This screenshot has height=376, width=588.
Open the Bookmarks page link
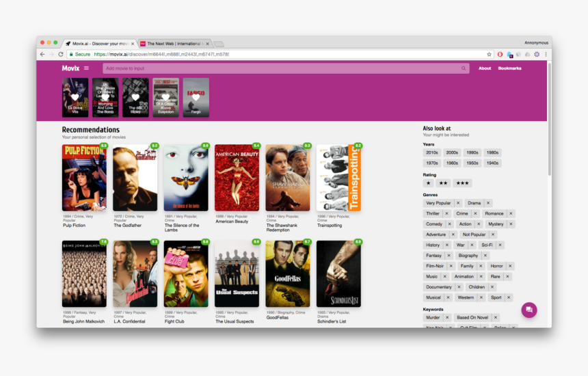tap(509, 68)
